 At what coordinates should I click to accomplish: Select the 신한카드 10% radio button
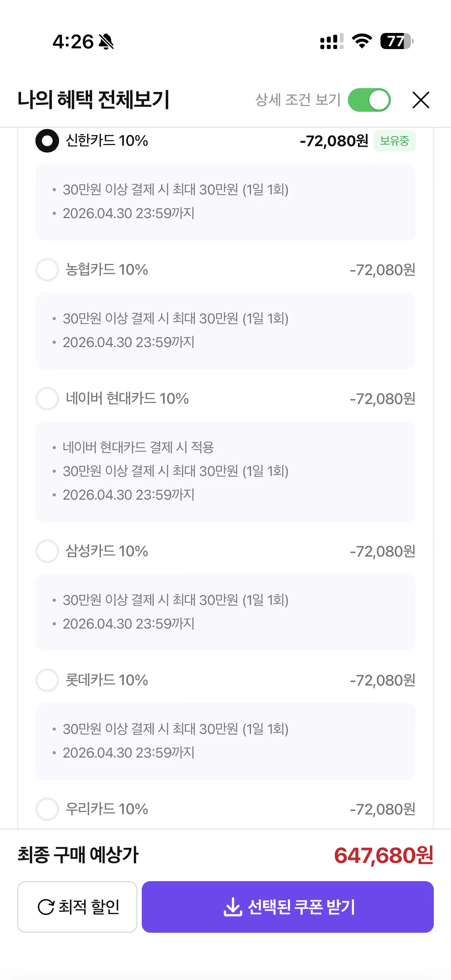coord(47,141)
